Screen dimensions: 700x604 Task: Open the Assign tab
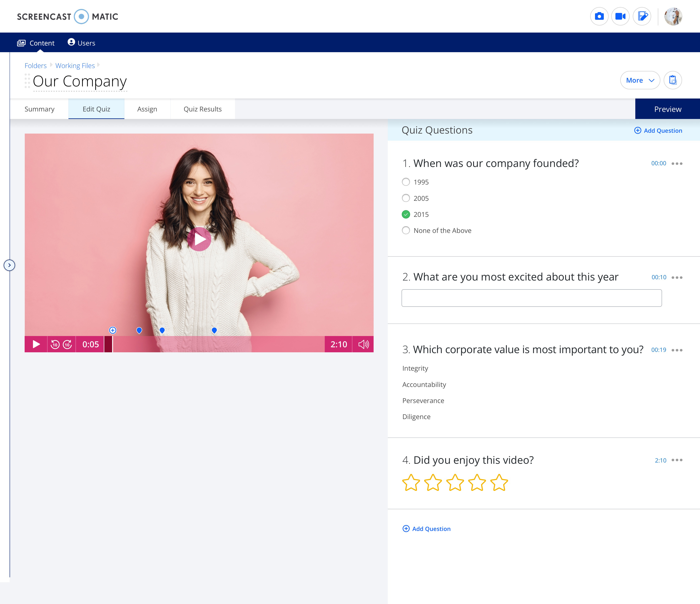pos(147,109)
